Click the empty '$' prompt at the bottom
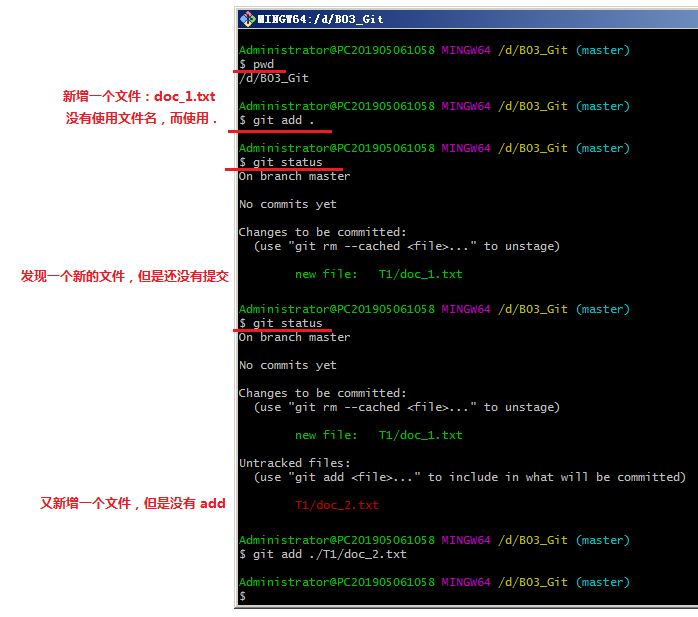 (243, 596)
